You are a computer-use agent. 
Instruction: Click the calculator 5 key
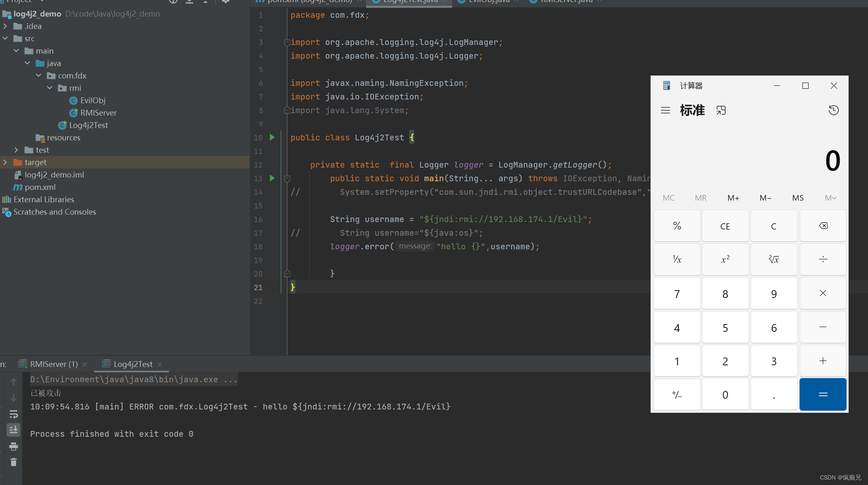[x=725, y=327]
